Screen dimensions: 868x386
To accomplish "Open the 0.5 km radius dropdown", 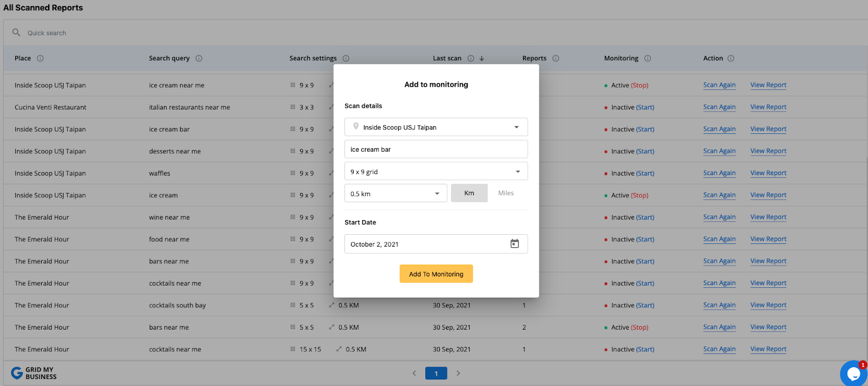I will tap(396, 193).
